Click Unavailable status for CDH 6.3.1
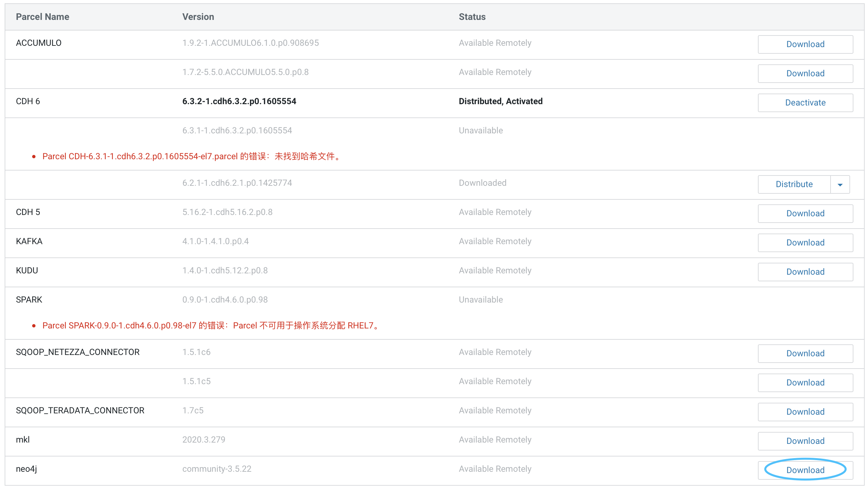This screenshot has width=868, height=487. point(481,130)
